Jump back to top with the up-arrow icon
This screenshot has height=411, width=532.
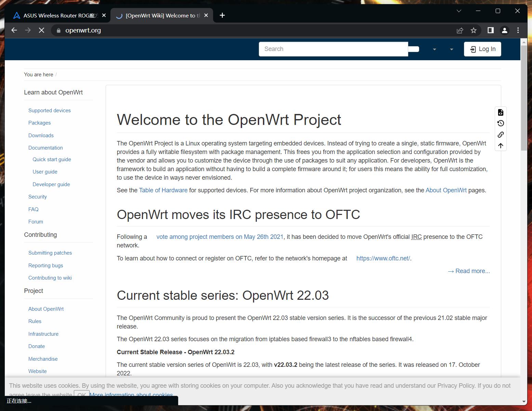(501, 146)
